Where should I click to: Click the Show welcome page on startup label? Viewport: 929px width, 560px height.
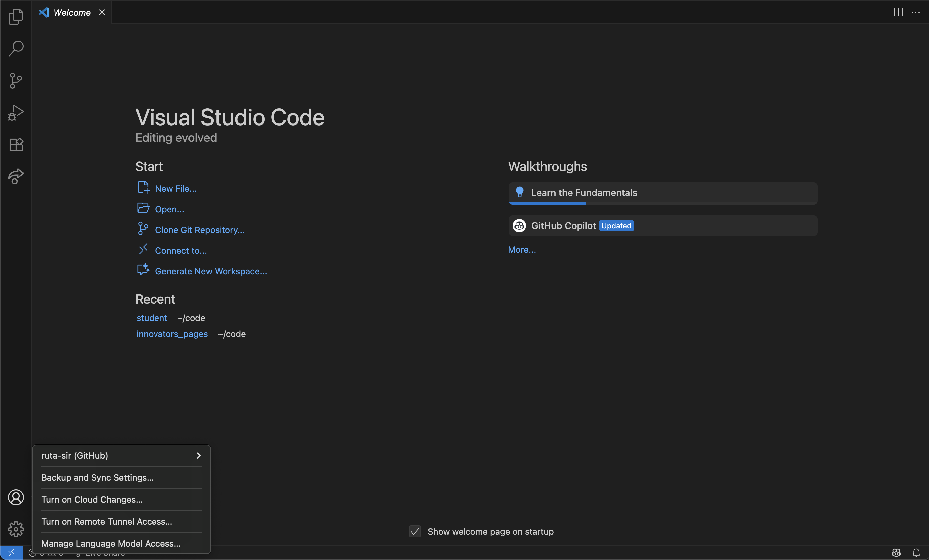pyautogui.click(x=490, y=532)
